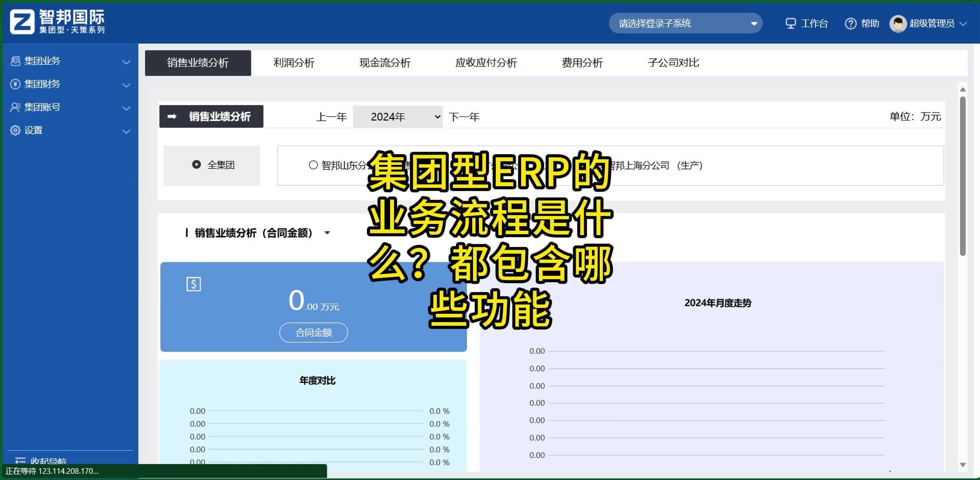Switch to the 应收应付分析 tab

coord(486,63)
